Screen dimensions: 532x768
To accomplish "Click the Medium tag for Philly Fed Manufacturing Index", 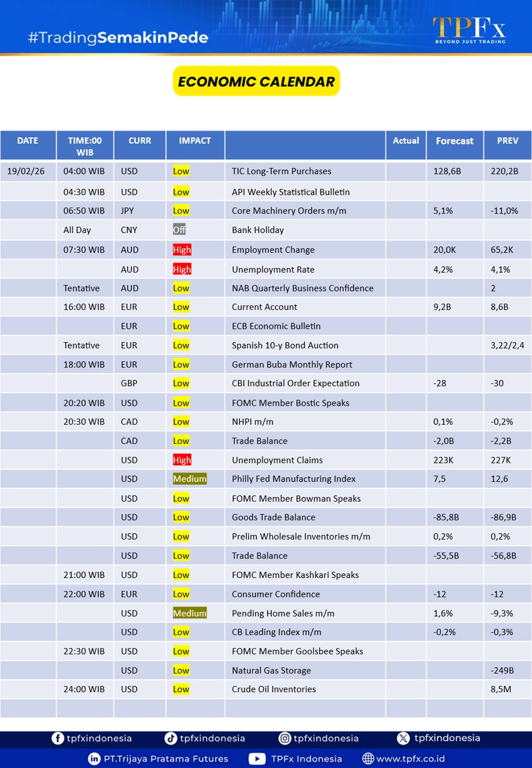I will 189,479.
